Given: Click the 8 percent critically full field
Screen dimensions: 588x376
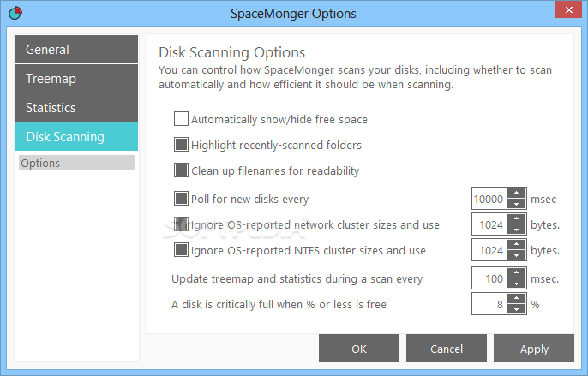Looking at the screenshot, I should pyautogui.click(x=489, y=304).
